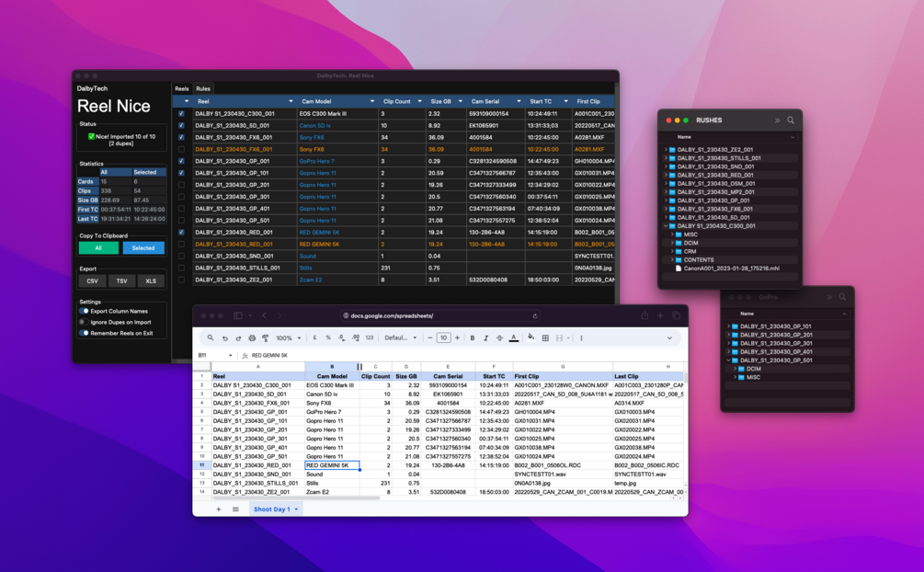The height and width of the screenshot is (572, 924).
Task: Export reels as TSV
Action: coord(121,281)
